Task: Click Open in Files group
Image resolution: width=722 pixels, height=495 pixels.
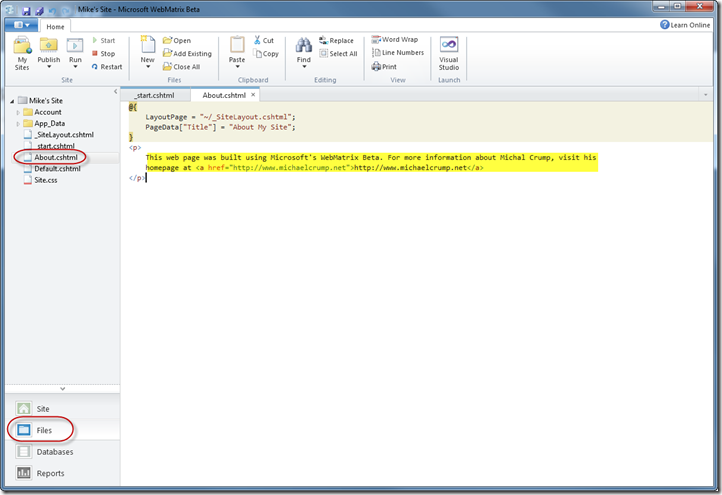Action: click(x=177, y=41)
